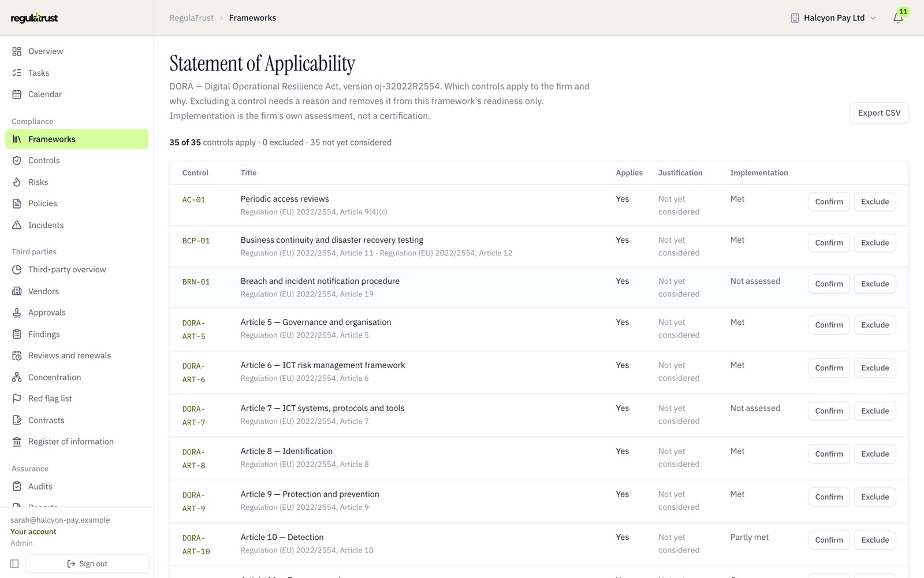
Task: Open the Your account link
Action: (33, 532)
